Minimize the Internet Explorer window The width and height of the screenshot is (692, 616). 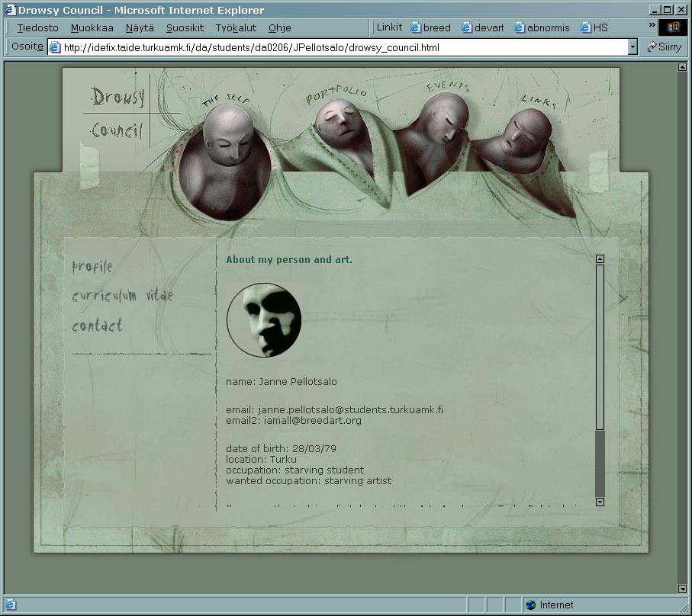655,9
